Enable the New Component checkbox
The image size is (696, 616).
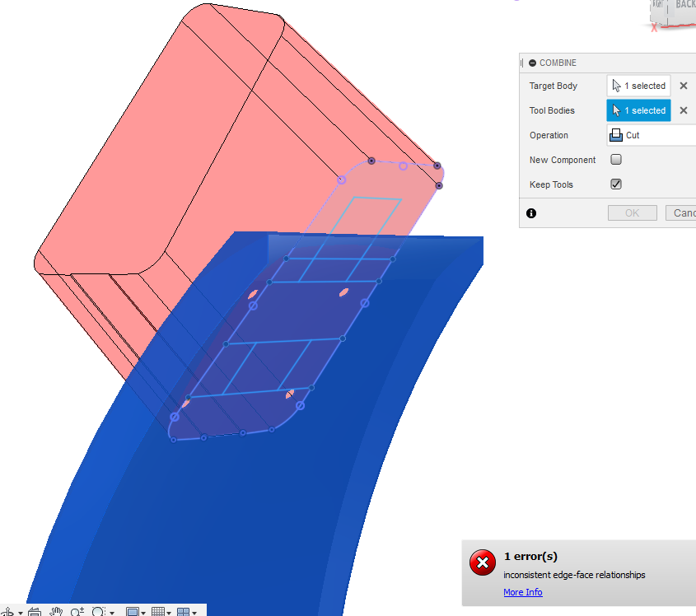coord(616,160)
